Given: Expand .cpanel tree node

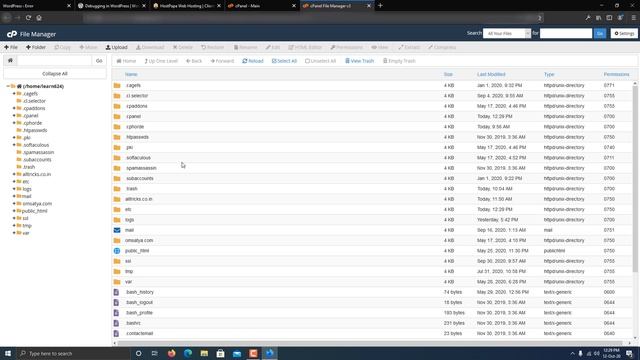Looking at the screenshot, I should (14, 116).
